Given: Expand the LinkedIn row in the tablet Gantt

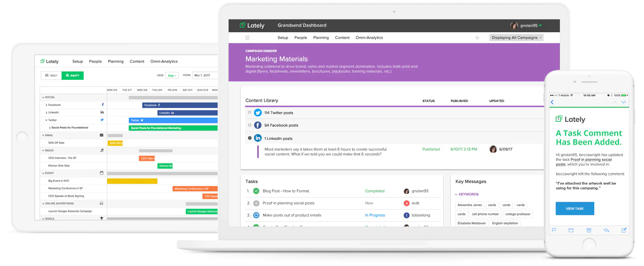Looking at the screenshot, I should pyautogui.click(x=47, y=112).
